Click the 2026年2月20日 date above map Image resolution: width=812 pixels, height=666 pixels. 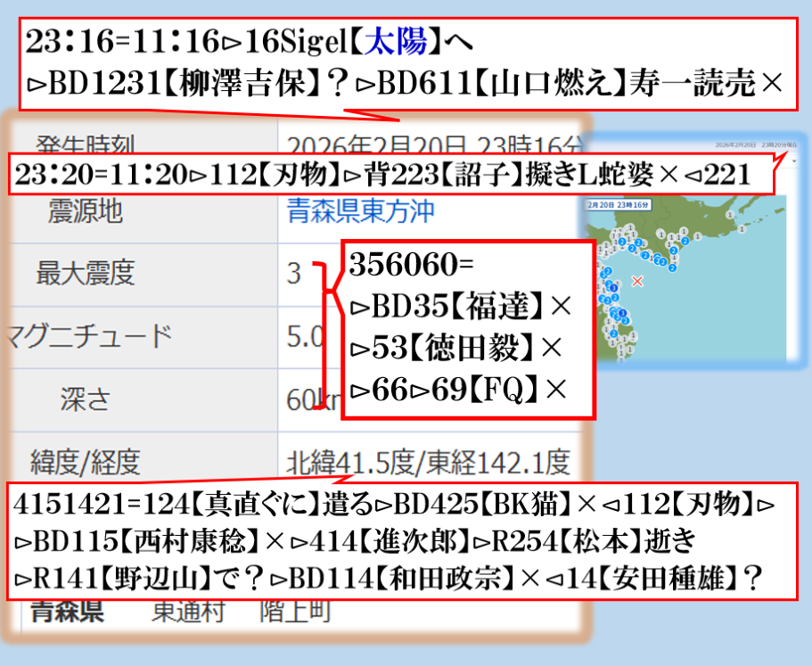[x=735, y=144]
